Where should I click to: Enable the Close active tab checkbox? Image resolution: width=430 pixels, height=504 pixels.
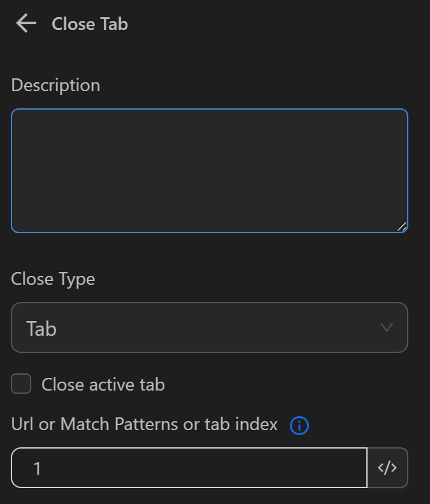(x=21, y=384)
